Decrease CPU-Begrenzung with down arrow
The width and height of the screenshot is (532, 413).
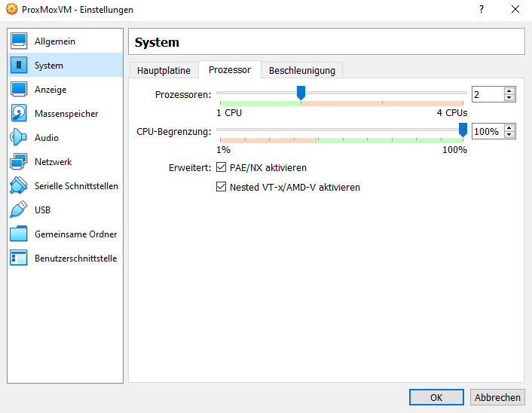click(x=509, y=135)
